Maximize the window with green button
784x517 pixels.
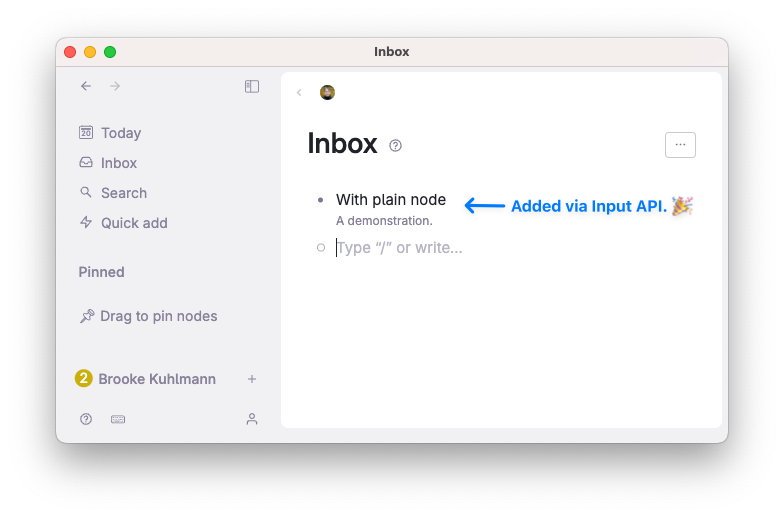[110, 52]
